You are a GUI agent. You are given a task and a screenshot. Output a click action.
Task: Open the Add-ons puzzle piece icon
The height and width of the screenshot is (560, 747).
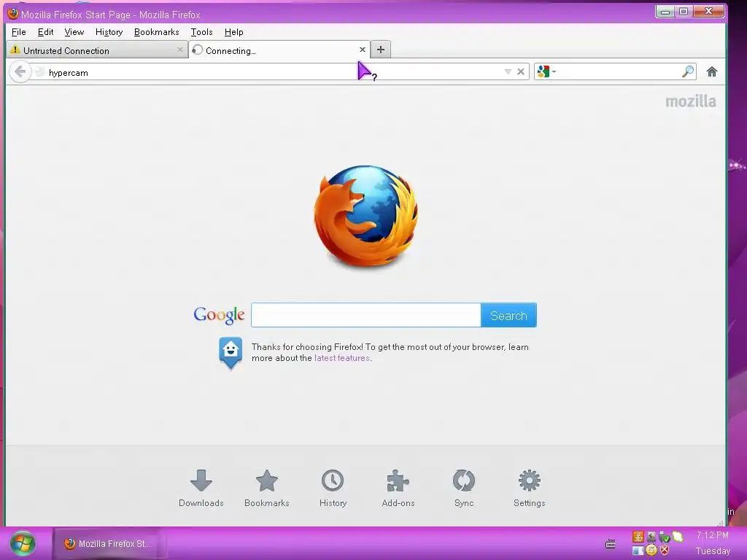coord(398,480)
